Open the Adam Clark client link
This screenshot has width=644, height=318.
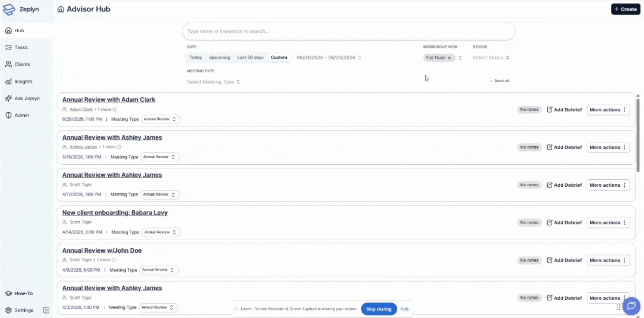pyautogui.click(x=81, y=109)
